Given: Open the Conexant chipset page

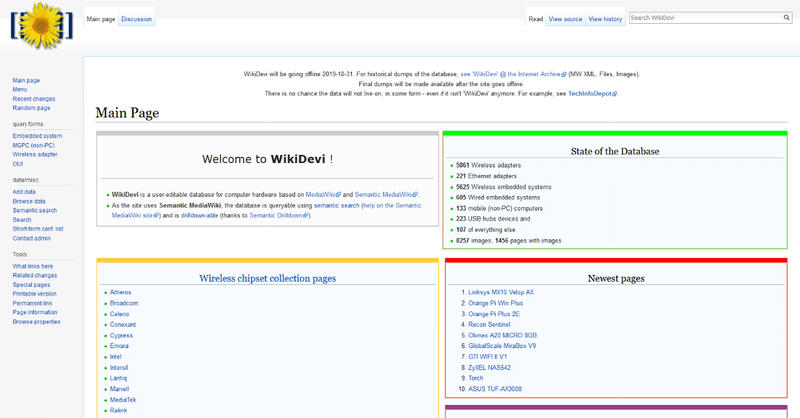Looking at the screenshot, I should pos(123,325).
